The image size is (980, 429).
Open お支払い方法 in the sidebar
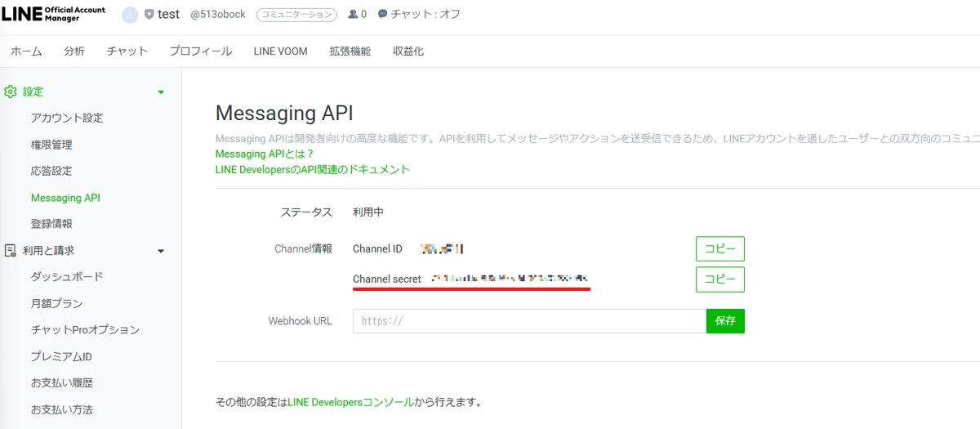pos(62,409)
